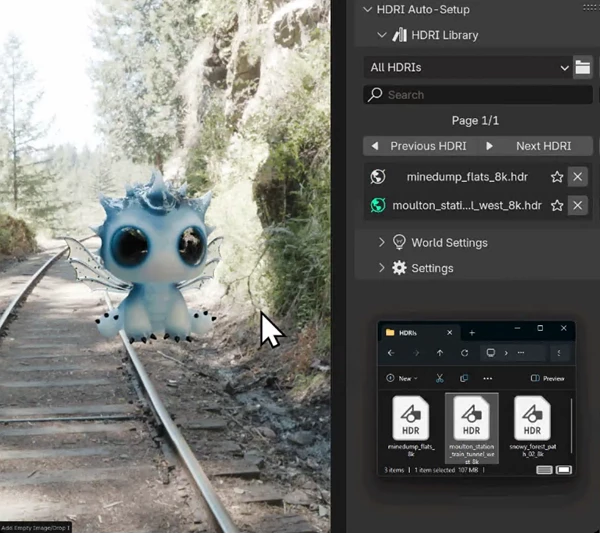Close the HDRIs tab in File Explorer
This screenshot has width=600, height=533.
coord(450,333)
